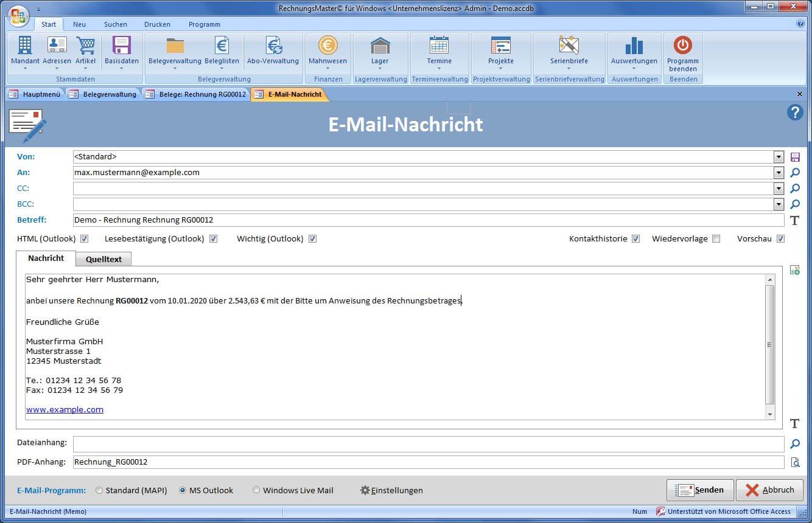
Task: Uncheck the Wichtig (Outlook) checkbox
Action: (x=312, y=239)
